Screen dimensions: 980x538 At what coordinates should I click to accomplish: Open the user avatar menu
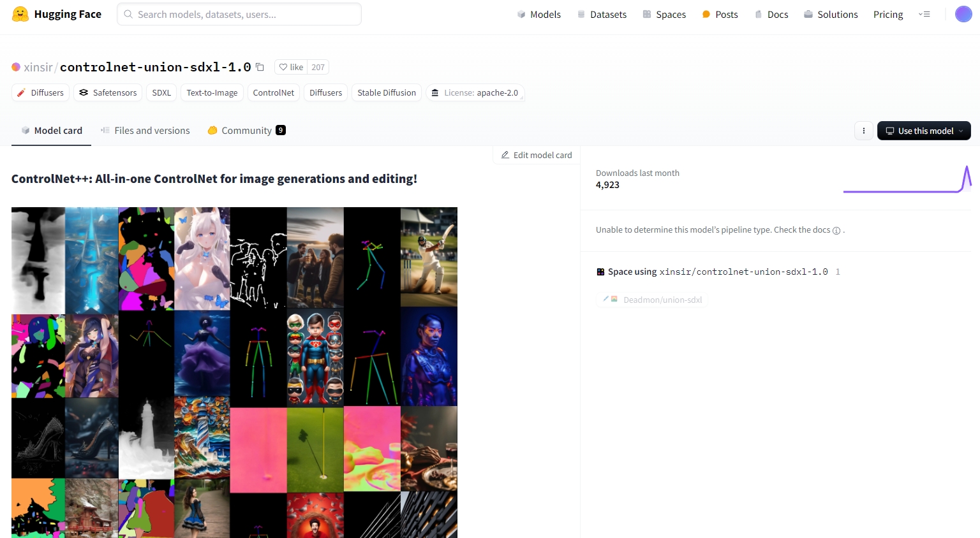tap(963, 14)
